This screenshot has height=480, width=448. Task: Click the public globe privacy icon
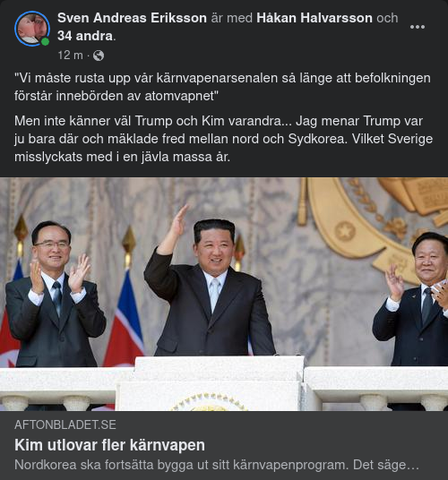click(99, 56)
